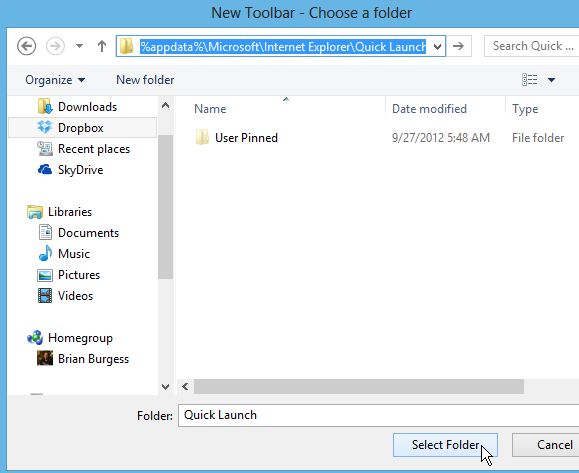
Task: Open the Documents library
Action: tap(88, 233)
